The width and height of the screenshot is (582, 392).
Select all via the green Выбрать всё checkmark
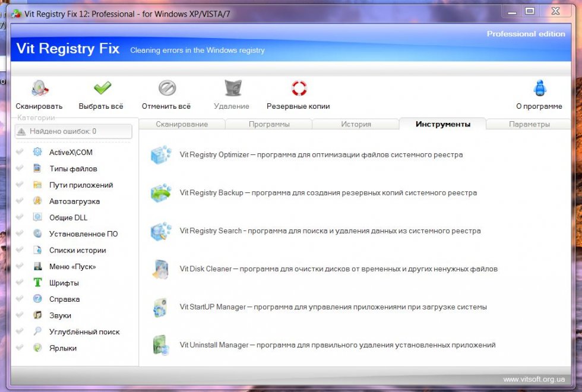102,88
